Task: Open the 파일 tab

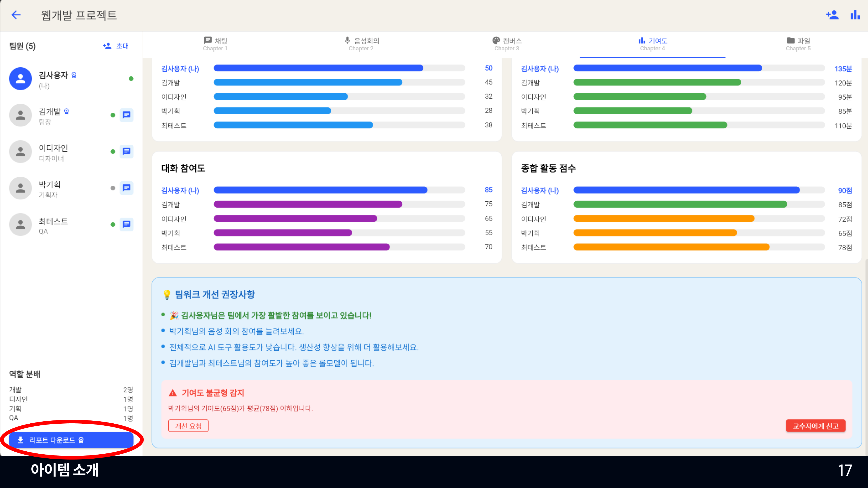Action: [x=798, y=44]
